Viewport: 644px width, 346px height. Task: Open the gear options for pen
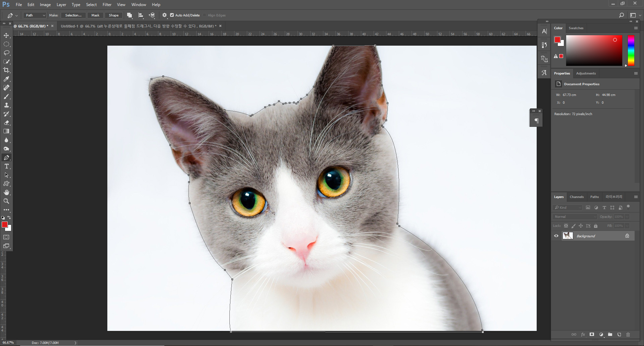164,15
